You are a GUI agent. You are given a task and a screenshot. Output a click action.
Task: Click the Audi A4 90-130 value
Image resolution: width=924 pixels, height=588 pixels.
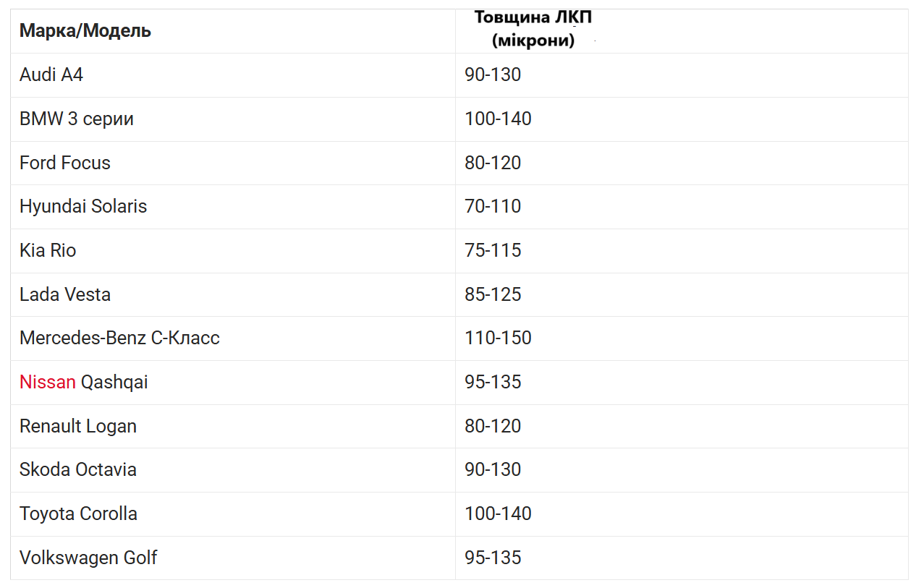click(493, 74)
